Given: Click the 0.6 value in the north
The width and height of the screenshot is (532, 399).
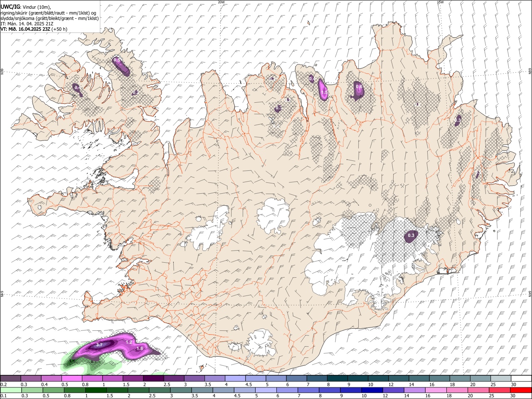Looking at the screenshot, I should pyautogui.click(x=360, y=87).
